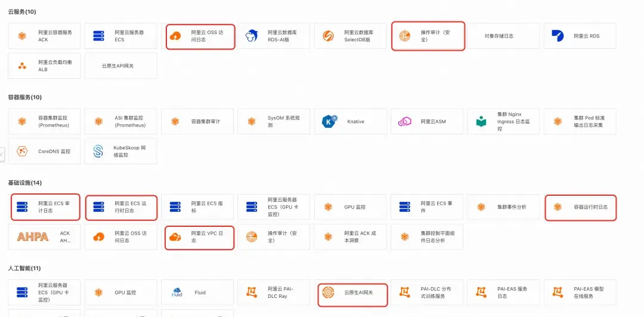This screenshot has height=317, width=644.
Task: Open the 容器运行时日志 card
Action: 581,207
